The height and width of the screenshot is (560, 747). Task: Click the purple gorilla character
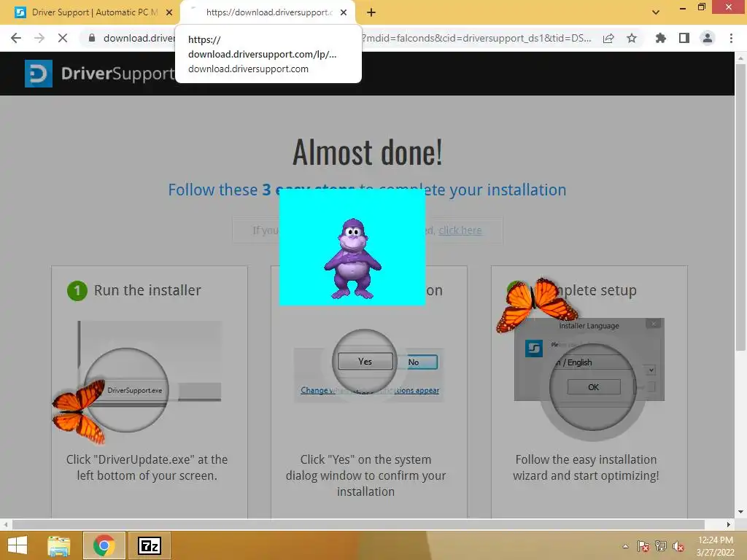tap(352, 259)
